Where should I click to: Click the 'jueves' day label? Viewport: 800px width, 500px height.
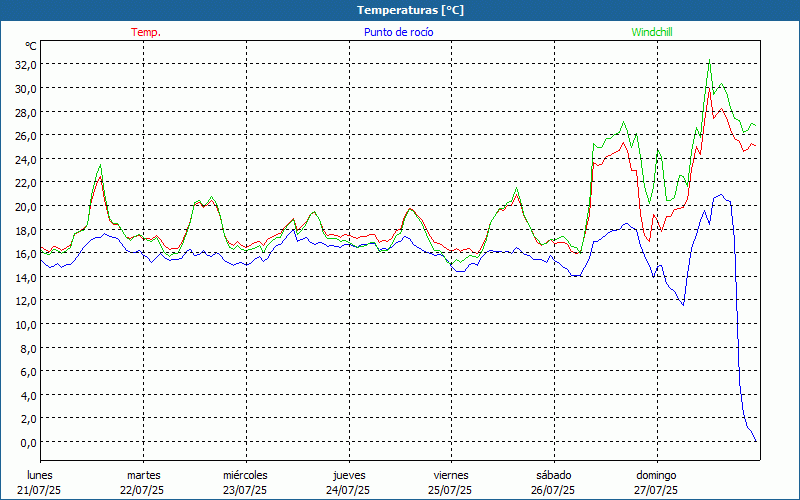(x=349, y=475)
